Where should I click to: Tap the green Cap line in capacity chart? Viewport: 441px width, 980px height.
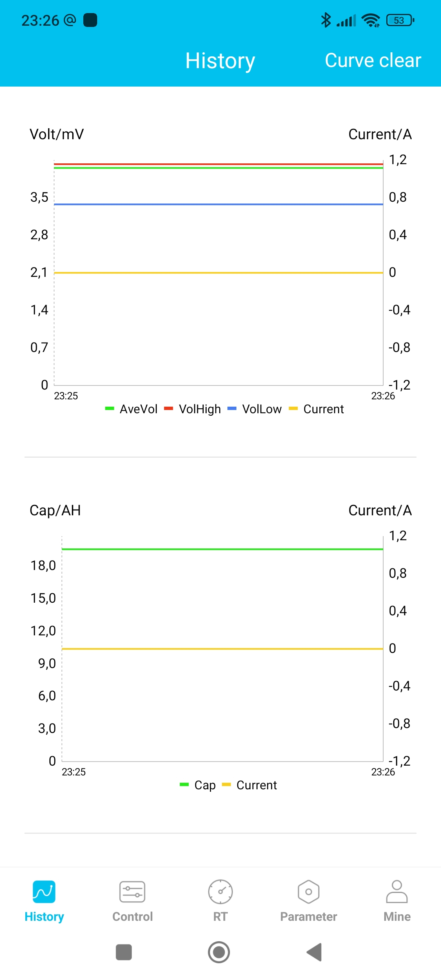click(x=223, y=549)
